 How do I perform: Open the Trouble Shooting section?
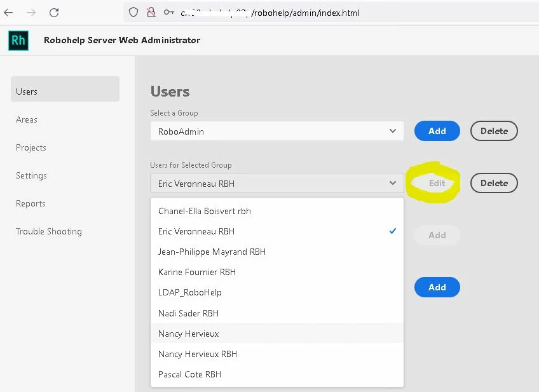click(x=49, y=231)
